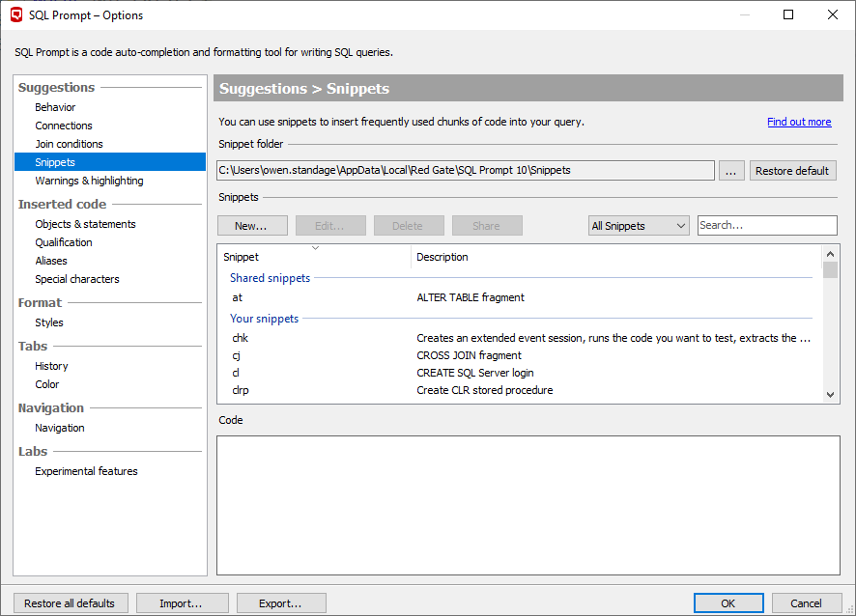The height and width of the screenshot is (616, 856).
Task: Click inside the Code preview box
Action: [528, 505]
